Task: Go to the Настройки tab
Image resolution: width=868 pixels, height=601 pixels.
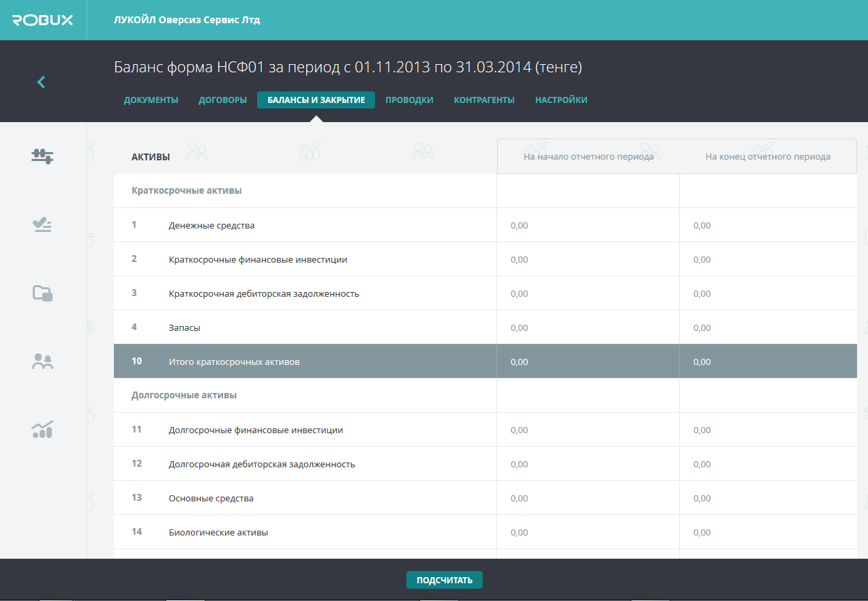Action: coord(561,100)
